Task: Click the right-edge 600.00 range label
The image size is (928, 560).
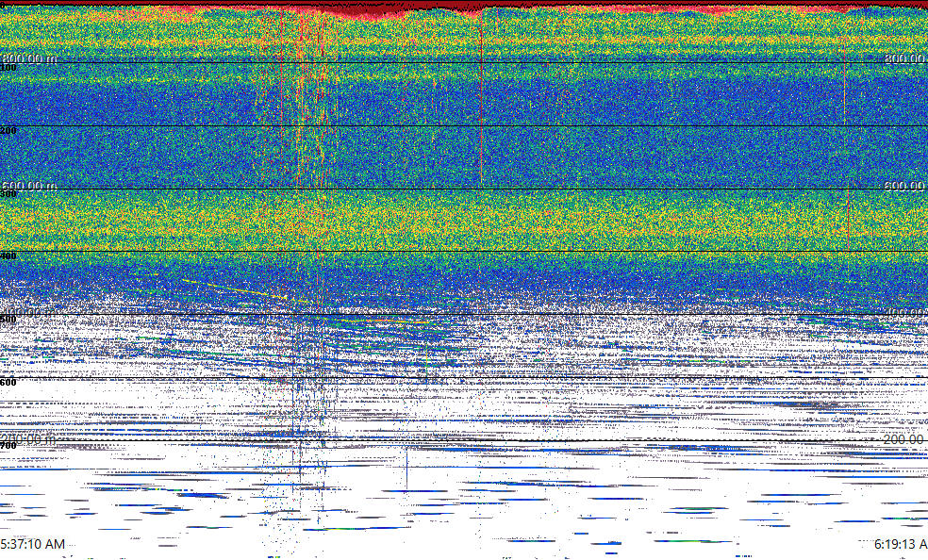Action: [x=905, y=186]
